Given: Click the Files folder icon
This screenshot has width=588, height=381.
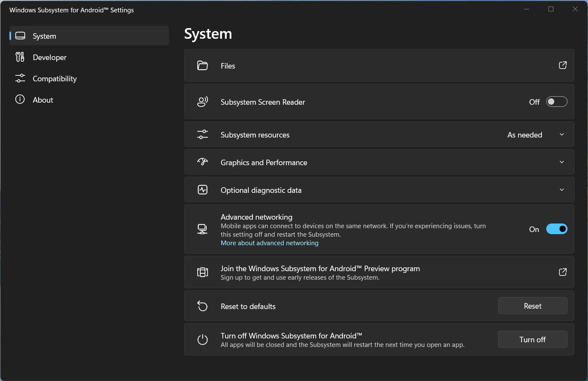Looking at the screenshot, I should (x=202, y=66).
